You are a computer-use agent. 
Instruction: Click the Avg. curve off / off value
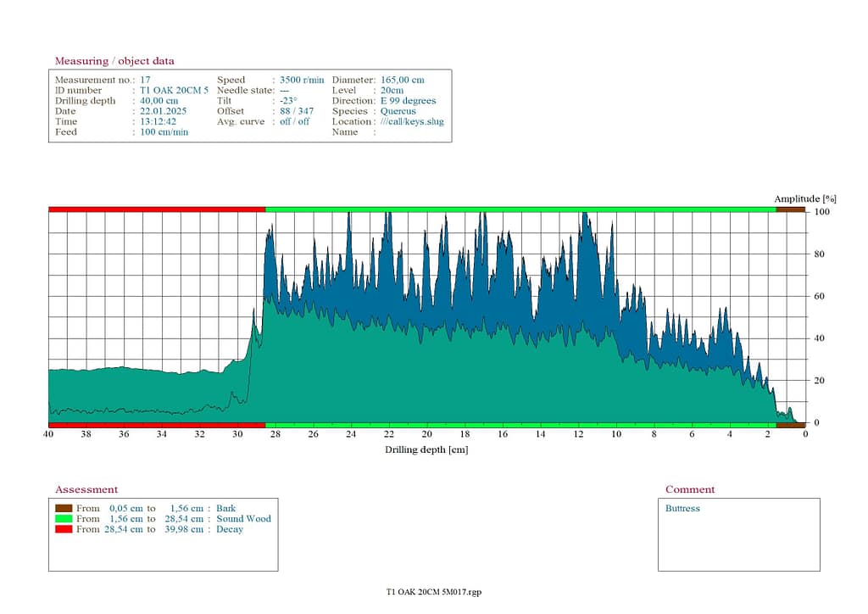pyautogui.click(x=294, y=122)
